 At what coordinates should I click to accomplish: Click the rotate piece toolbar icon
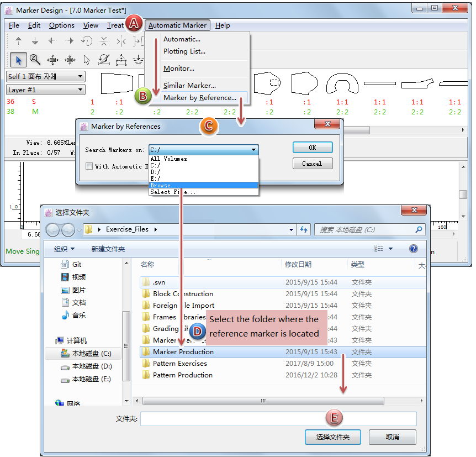(87, 41)
